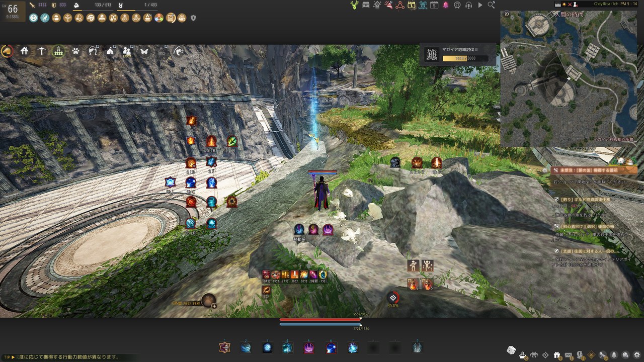Click the Lv 66 level display
This screenshot has height=362, width=644.
click(13, 10)
